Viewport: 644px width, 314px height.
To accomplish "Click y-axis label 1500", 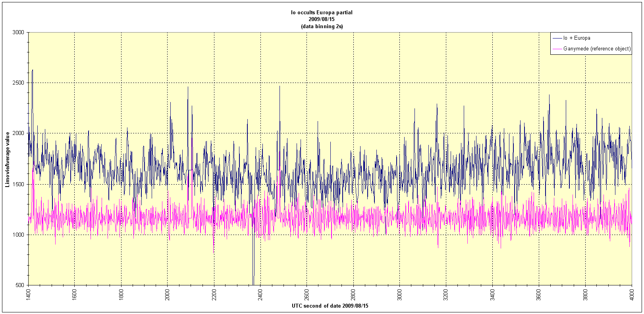I will 19,184.
